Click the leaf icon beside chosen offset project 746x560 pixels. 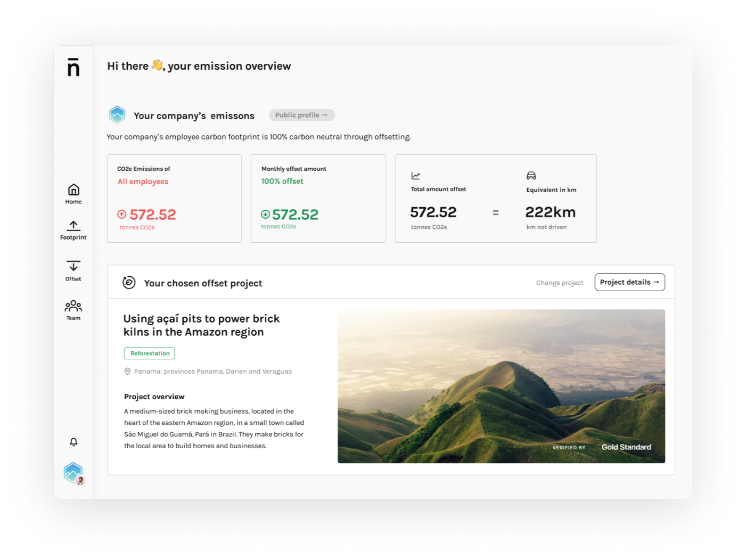coord(129,283)
